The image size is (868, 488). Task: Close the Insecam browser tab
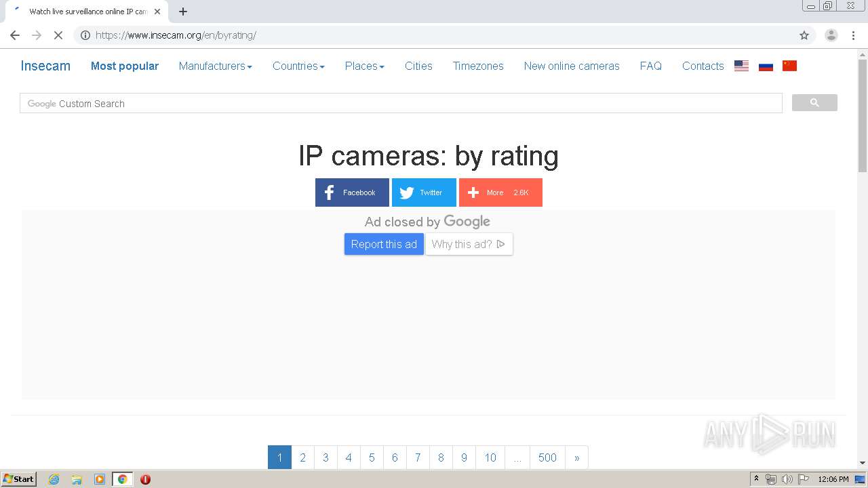point(157,12)
